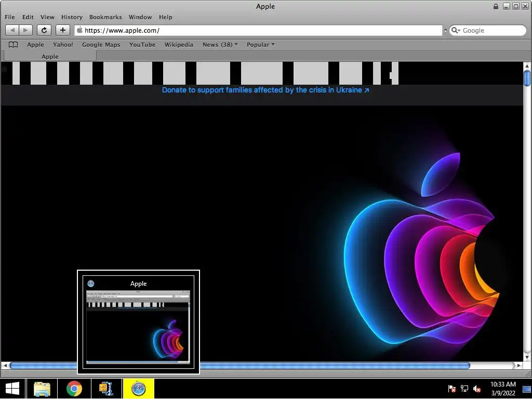Open the YouTube bookmark

pyautogui.click(x=142, y=45)
